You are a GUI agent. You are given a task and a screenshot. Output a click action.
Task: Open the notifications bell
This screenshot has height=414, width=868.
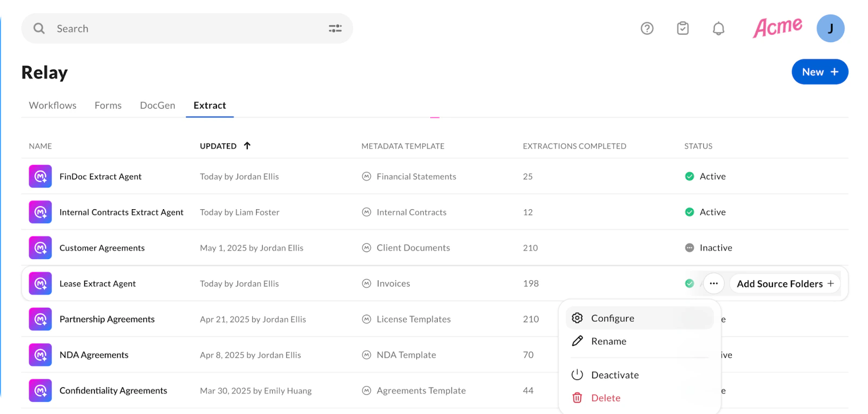pyautogui.click(x=718, y=28)
